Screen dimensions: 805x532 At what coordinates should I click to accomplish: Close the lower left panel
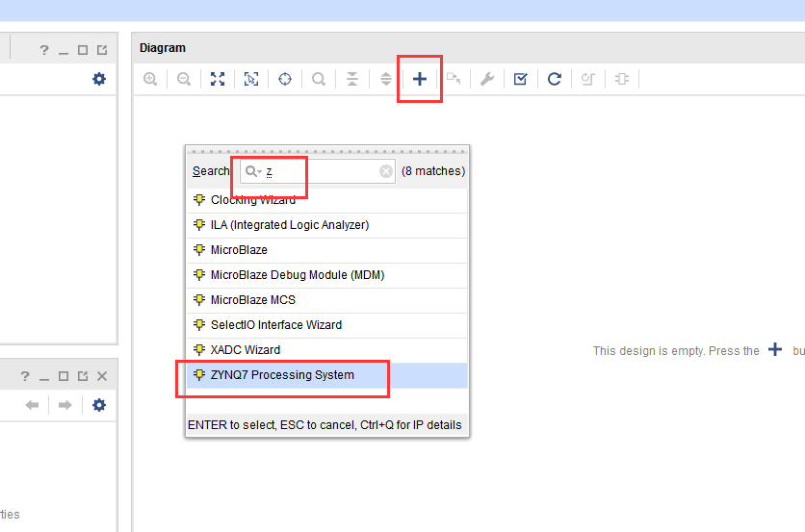102,376
